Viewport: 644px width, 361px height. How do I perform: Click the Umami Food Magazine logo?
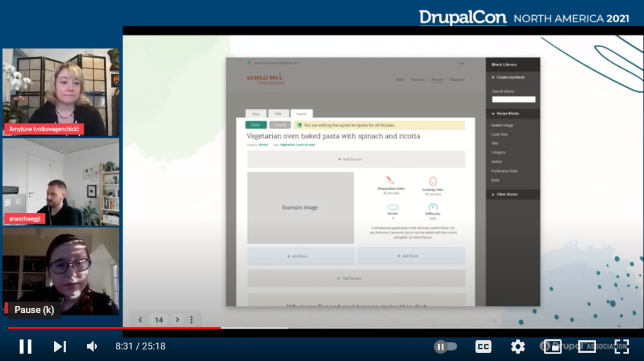(x=265, y=78)
